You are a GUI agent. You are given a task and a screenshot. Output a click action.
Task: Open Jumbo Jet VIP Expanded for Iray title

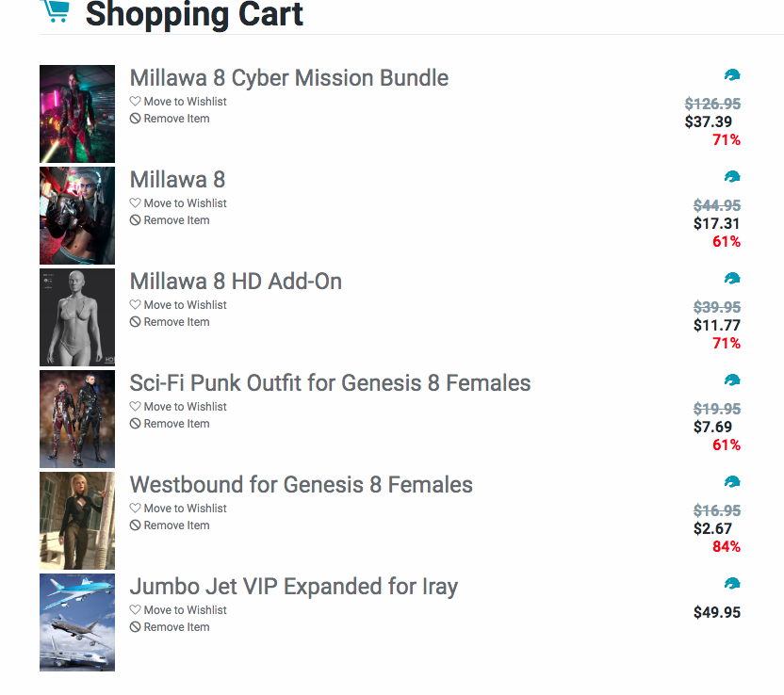(293, 587)
